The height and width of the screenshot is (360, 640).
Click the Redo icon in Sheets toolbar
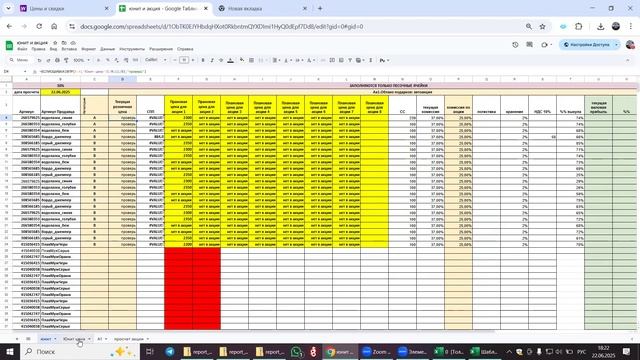(48, 60)
